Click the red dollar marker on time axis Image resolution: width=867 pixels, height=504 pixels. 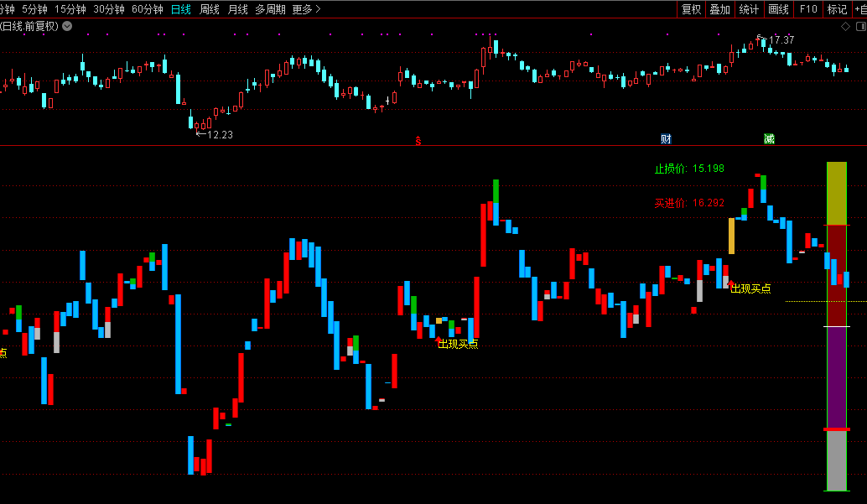tap(418, 139)
